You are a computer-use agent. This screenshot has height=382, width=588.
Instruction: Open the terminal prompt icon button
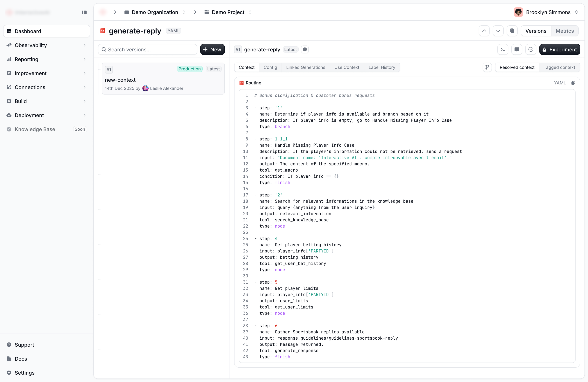pyautogui.click(x=503, y=49)
